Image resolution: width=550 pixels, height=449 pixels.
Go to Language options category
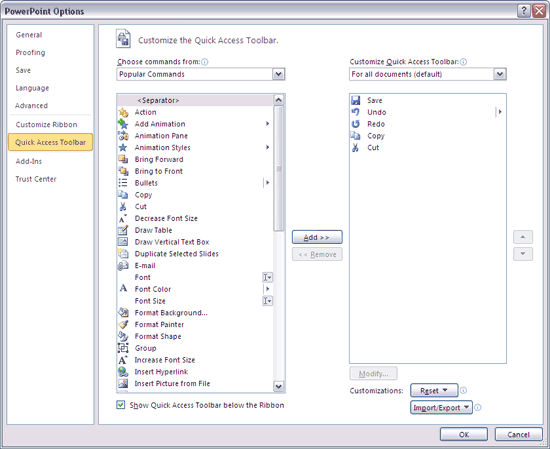32,88
